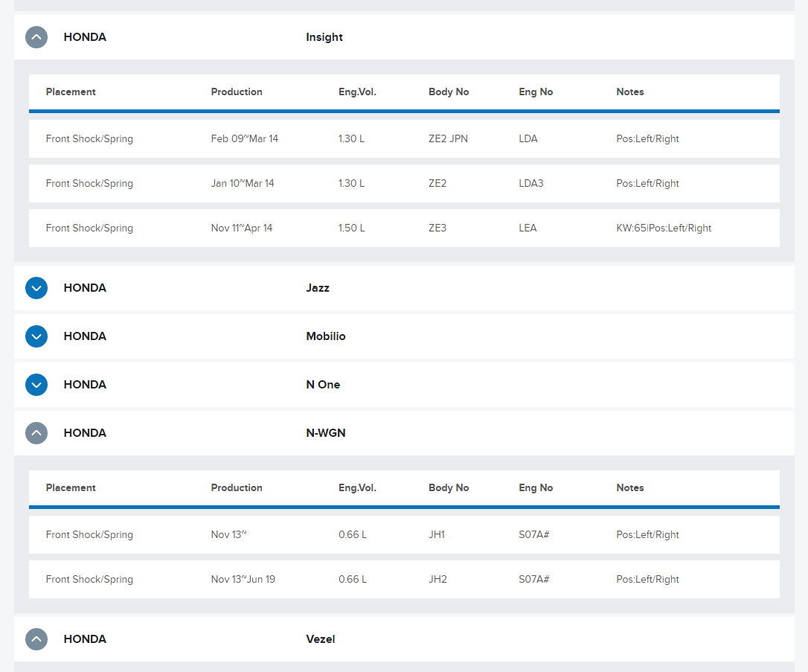808x672 pixels.
Task: Click Eng.Vol. header in Insight table
Action: (x=357, y=92)
